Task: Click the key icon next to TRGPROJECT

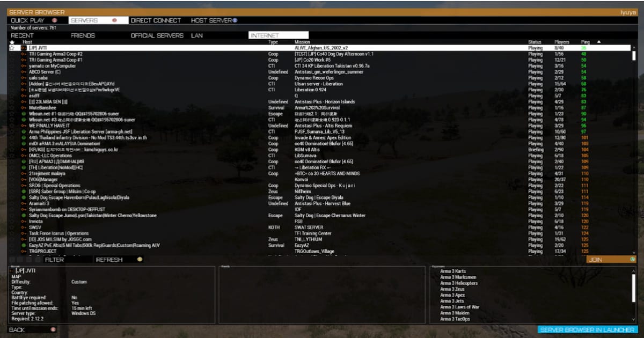Action: (24, 251)
